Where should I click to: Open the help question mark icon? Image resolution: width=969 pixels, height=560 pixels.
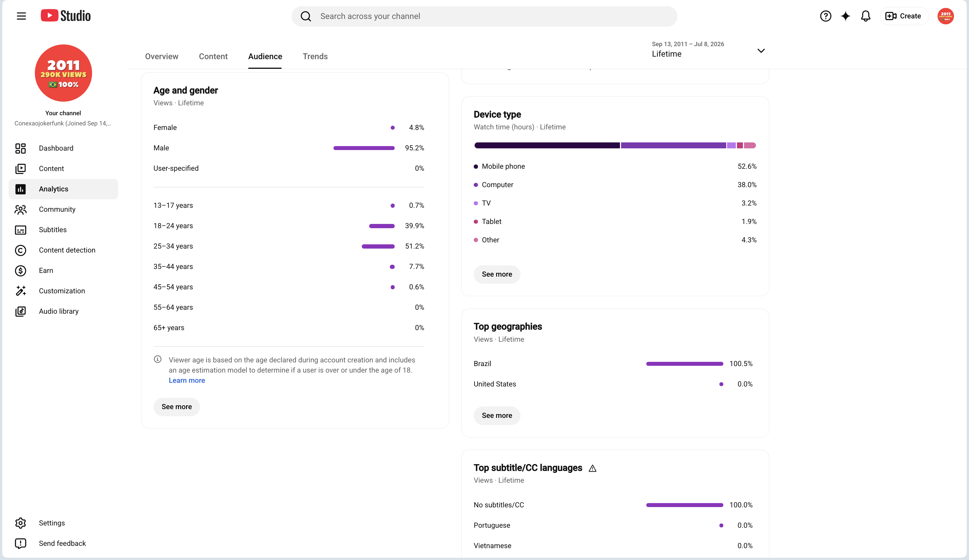pos(825,16)
